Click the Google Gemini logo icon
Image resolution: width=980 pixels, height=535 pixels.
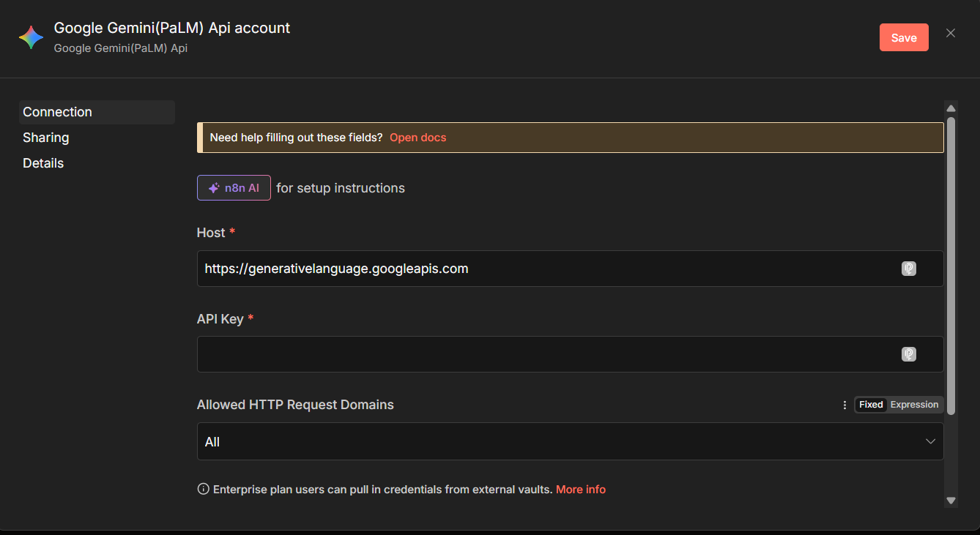point(31,37)
